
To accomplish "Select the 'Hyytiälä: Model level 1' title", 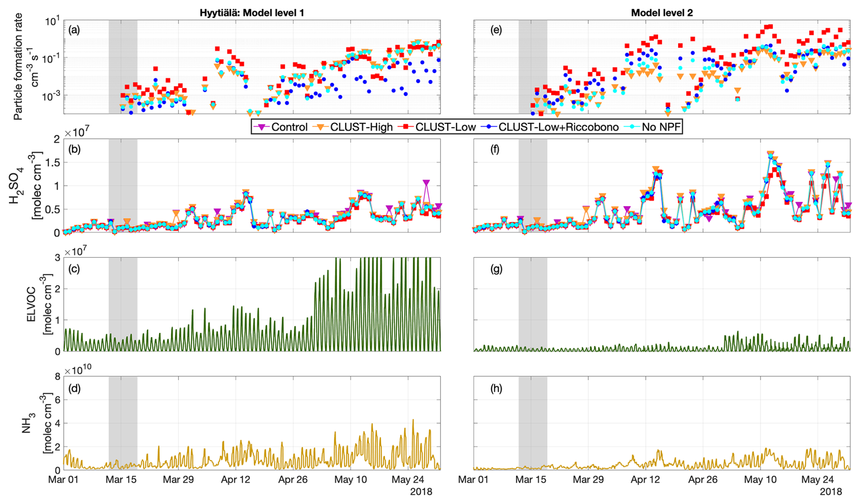I will coord(252,13).
